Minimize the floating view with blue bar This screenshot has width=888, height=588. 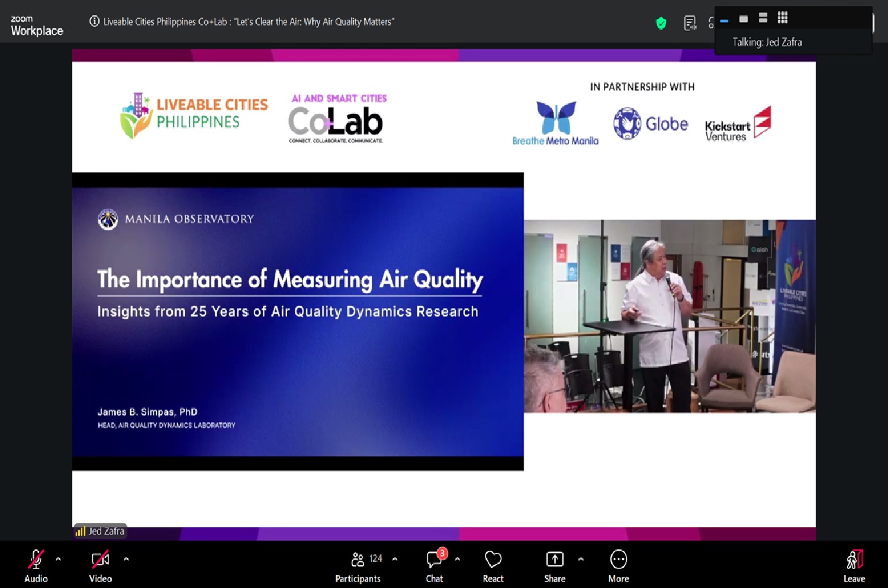point(724,21)
